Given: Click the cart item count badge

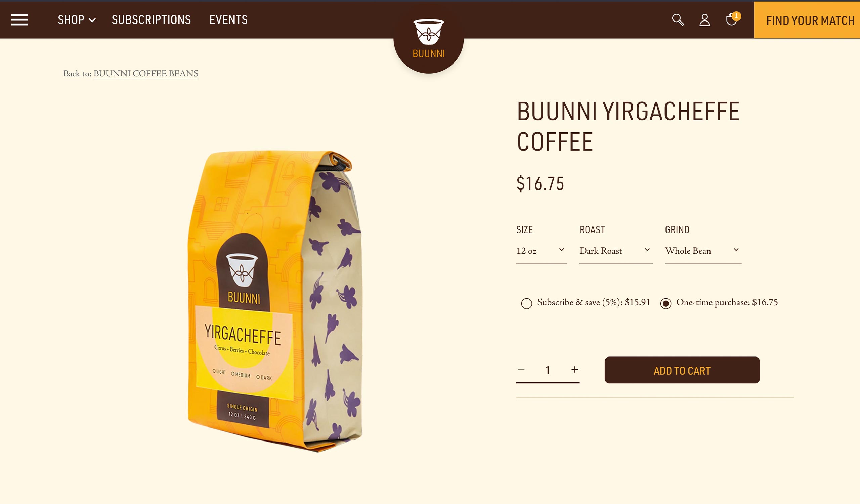Looking at the screenshot, I should 736,16.
